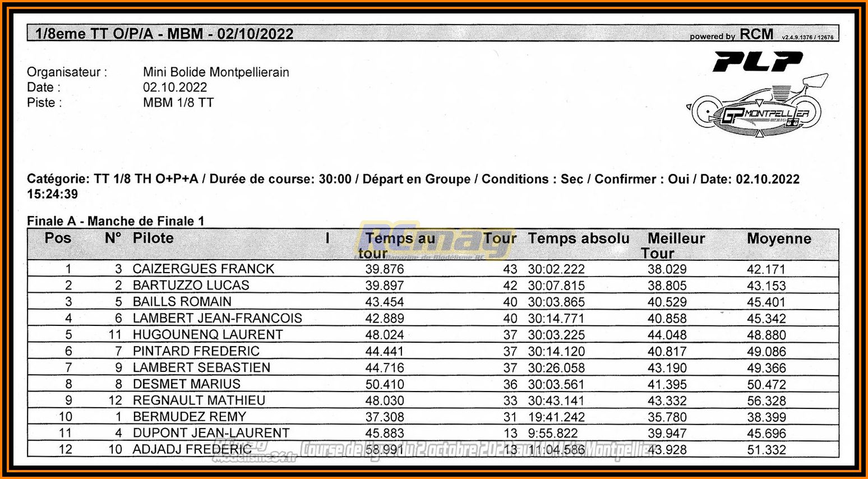Click the 'Pilote' column header
This screenshot has height=479, width=868.
[x=153, y=238]
